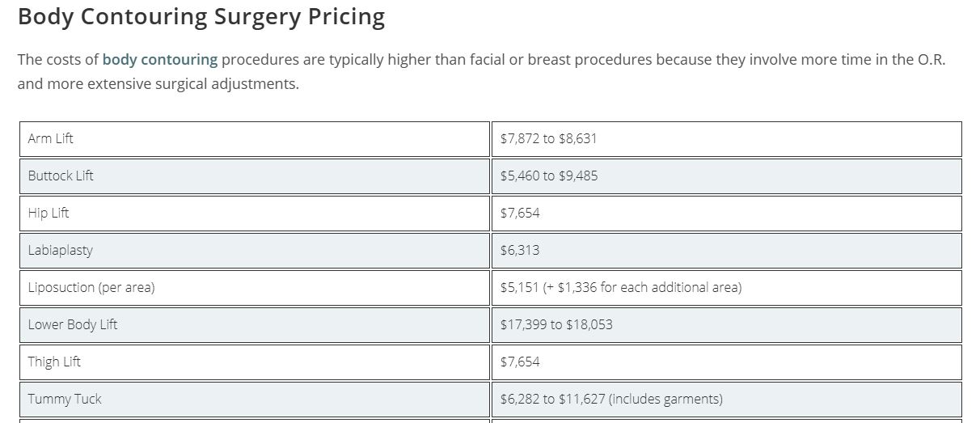Select the Tummy Tuck table cell
The width and height of the screenshot is (980, 423).
click(x=255, y=400)
